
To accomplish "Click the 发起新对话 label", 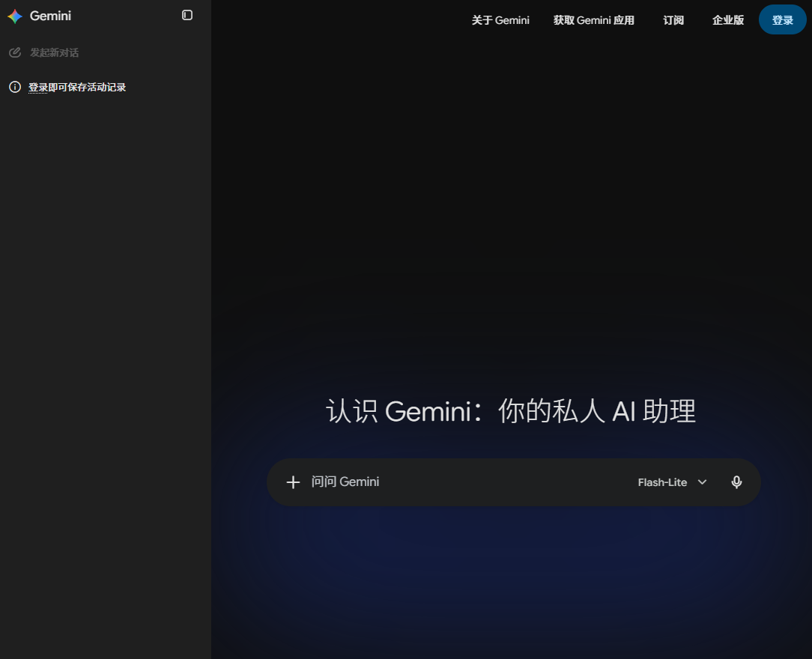I will (55, 53).
